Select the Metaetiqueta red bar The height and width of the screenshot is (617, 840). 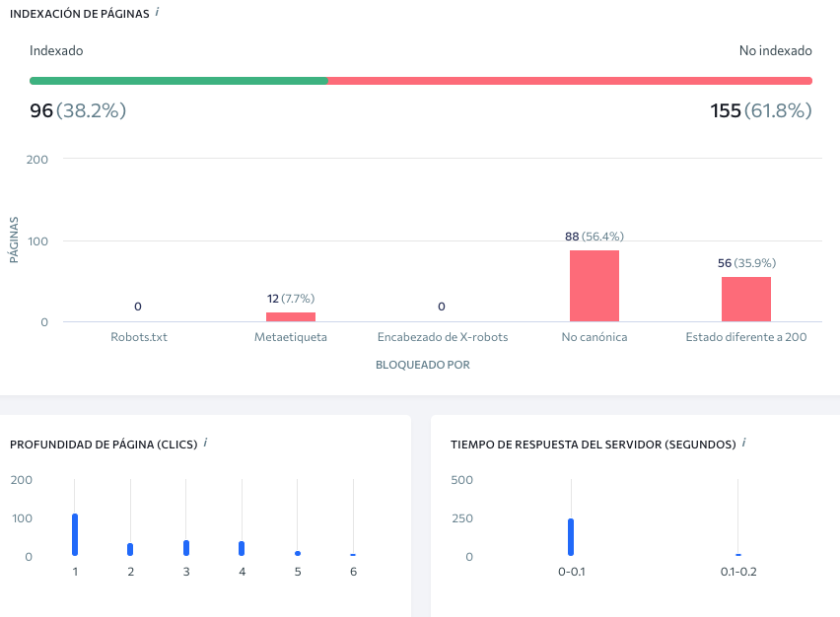click(x=291, y=317)
